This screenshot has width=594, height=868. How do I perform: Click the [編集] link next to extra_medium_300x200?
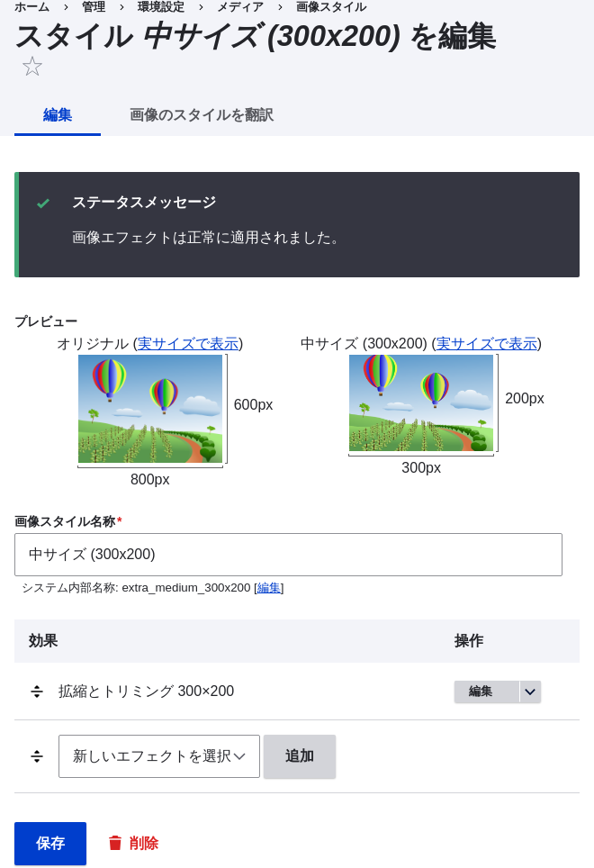pyautogui.click(x=267, y=587)
